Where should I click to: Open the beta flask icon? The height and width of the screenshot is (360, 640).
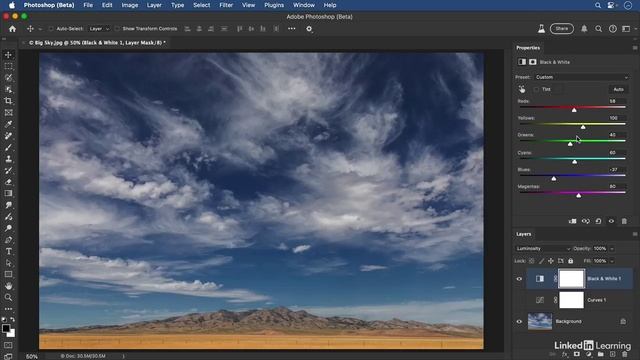pos(541,29)
